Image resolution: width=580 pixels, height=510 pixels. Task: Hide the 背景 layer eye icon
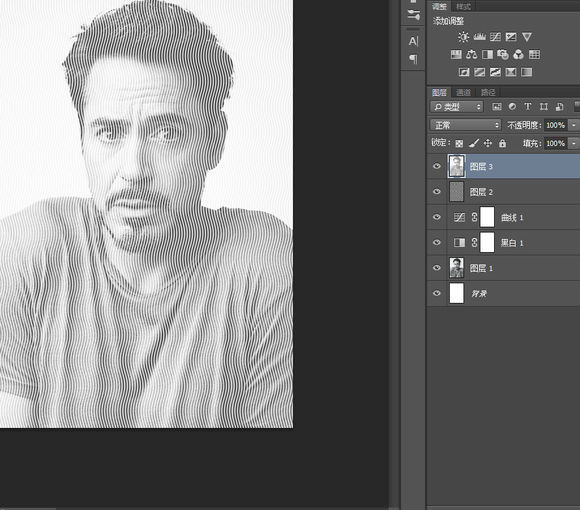click(437, 293)
